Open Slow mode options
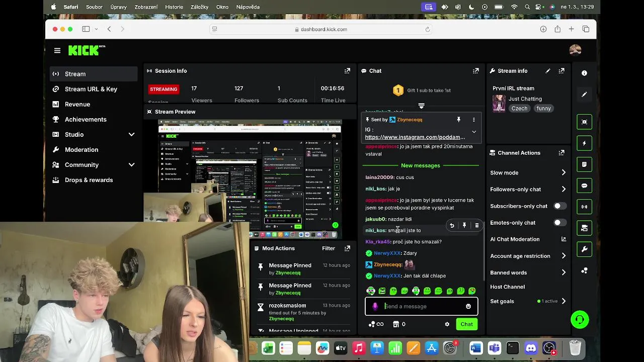This screenshot has width=644, height=362. coord(528,172)
